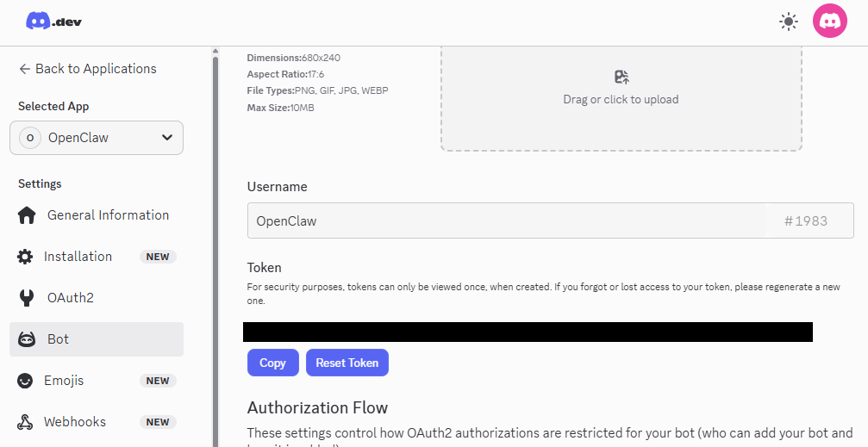Click the Installation gear icon
Image resolution: width=868 pixels, height=447 pixels.
coord(26,257)
